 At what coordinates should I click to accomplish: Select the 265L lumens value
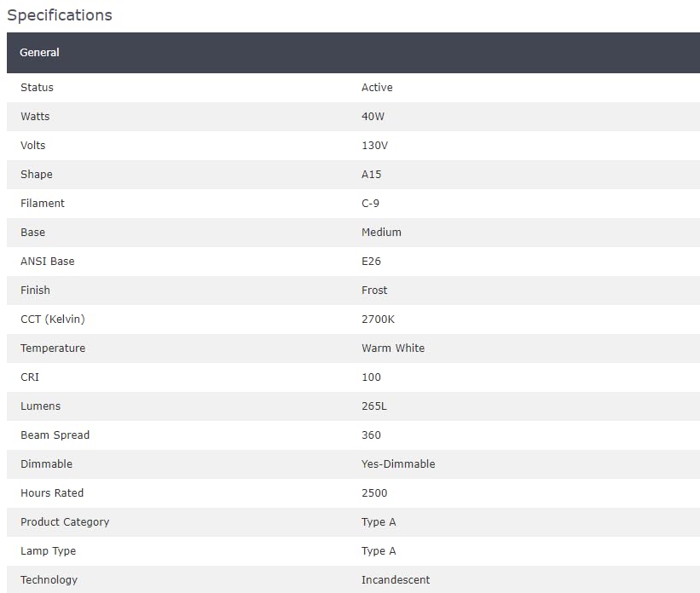pos(374,406)
